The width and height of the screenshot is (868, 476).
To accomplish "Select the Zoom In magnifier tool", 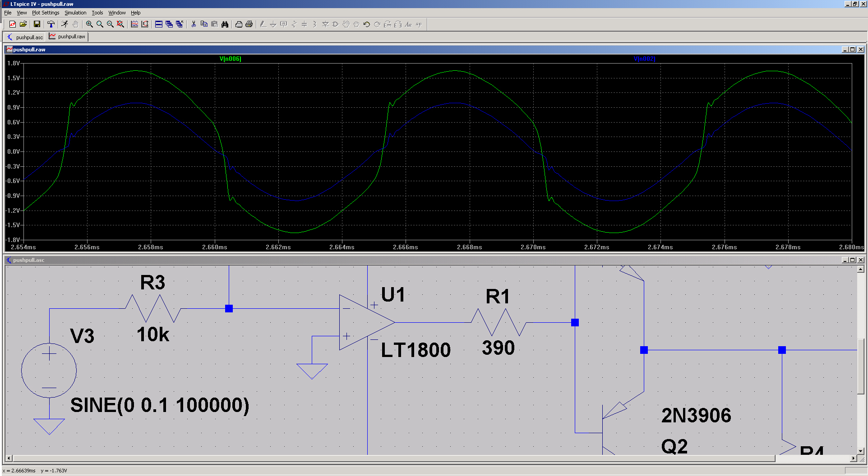I will tap(89, 24).
